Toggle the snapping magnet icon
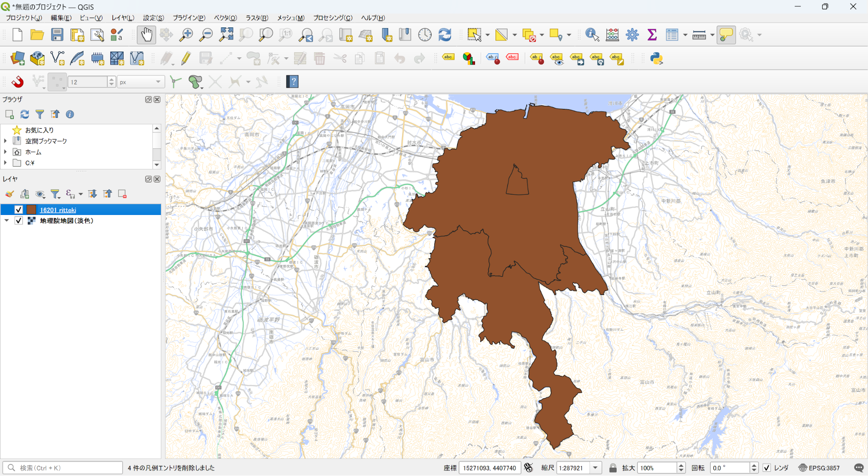 click(x=17, y=82)
